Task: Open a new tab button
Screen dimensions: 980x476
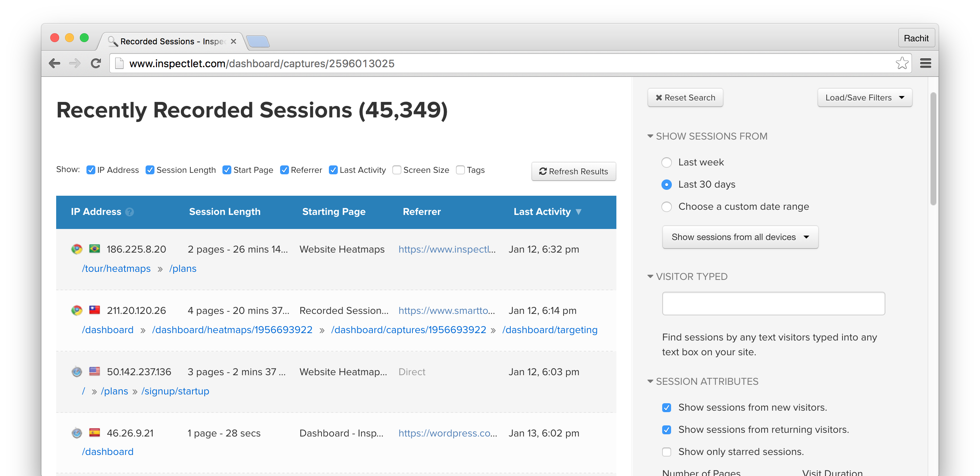Action: (x=258, y=41)
